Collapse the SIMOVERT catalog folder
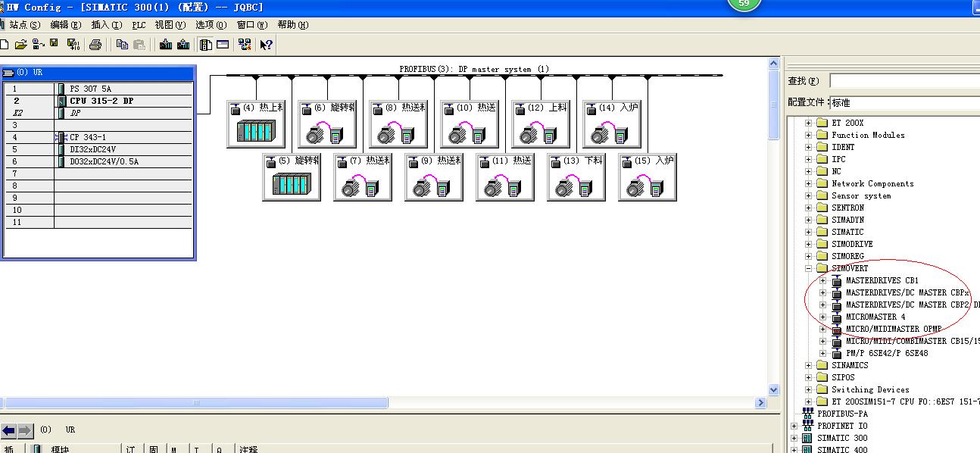Image resolution: width=980 pixels, height=453 pixels. [808, 268]
